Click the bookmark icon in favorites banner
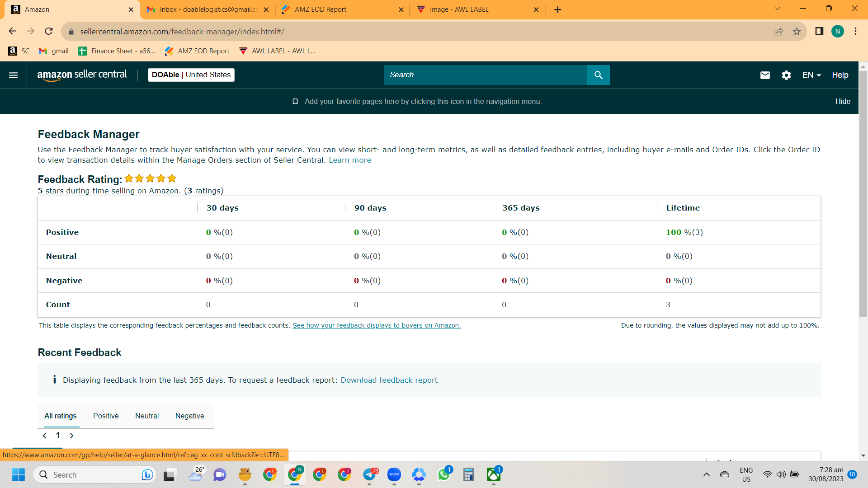The image size is (868, 488). click(295, 101)
